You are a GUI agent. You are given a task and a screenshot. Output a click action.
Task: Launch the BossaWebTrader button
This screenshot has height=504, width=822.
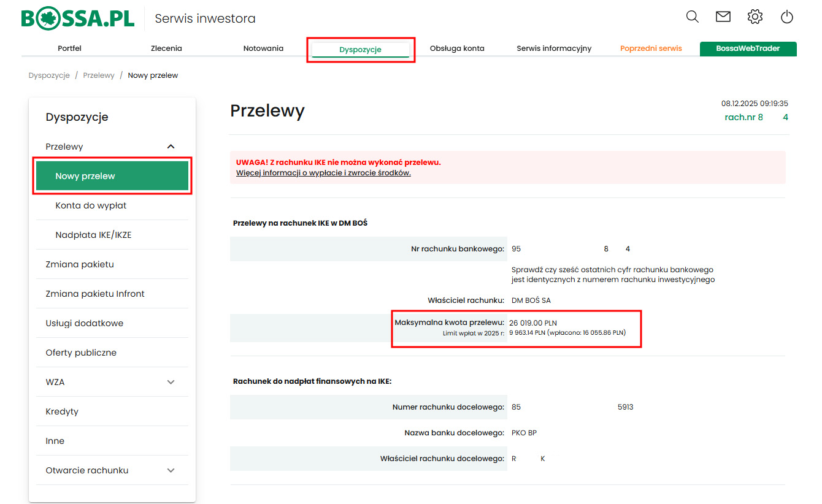click(748, 48)
